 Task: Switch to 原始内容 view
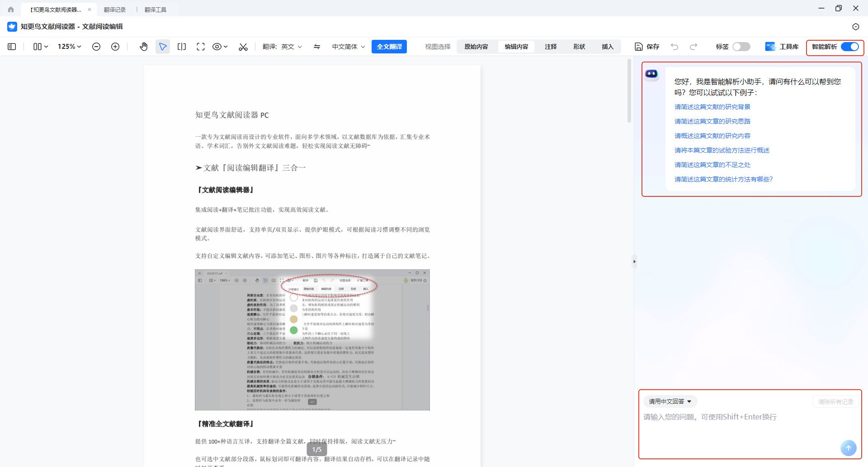point(476,47)
